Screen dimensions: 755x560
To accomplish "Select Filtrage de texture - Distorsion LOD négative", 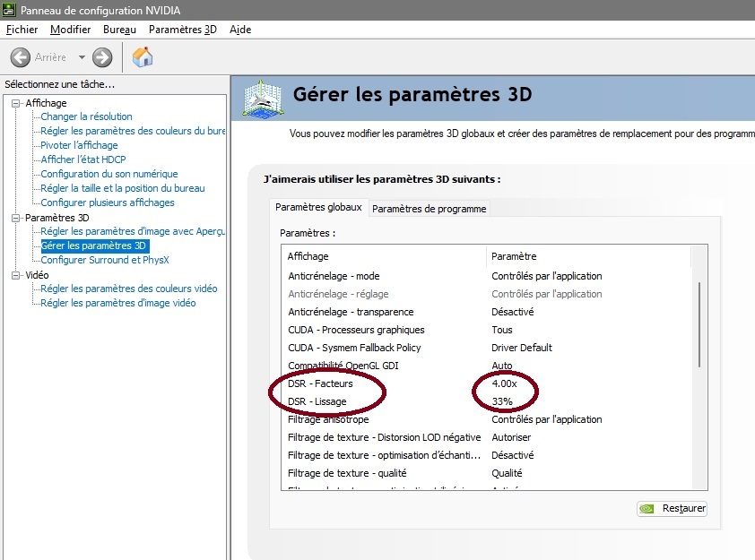I will coord(487,437).
